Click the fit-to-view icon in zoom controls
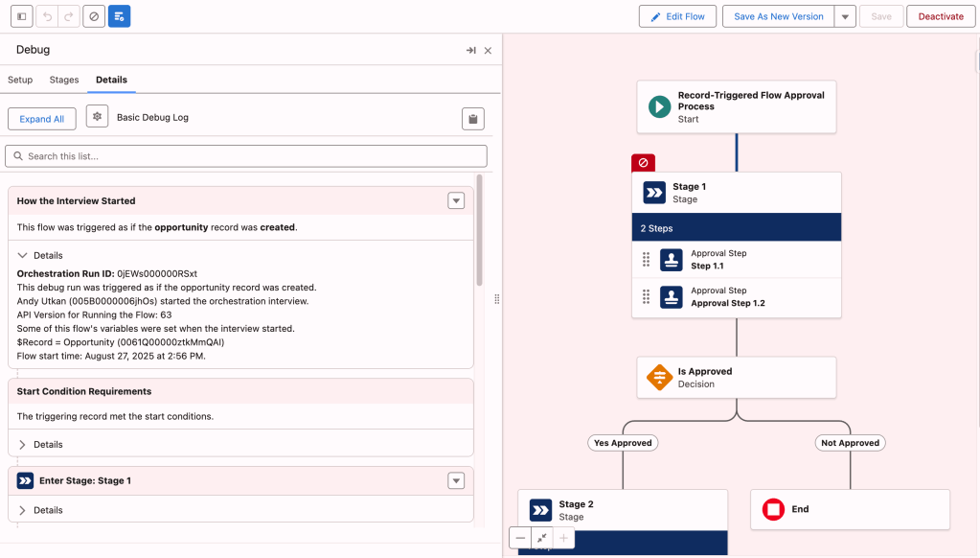 (x=542, y=538)
